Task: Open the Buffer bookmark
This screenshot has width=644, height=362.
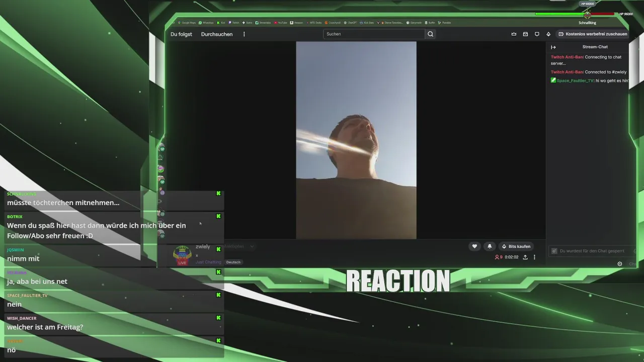Action: [x=430, y=23]
